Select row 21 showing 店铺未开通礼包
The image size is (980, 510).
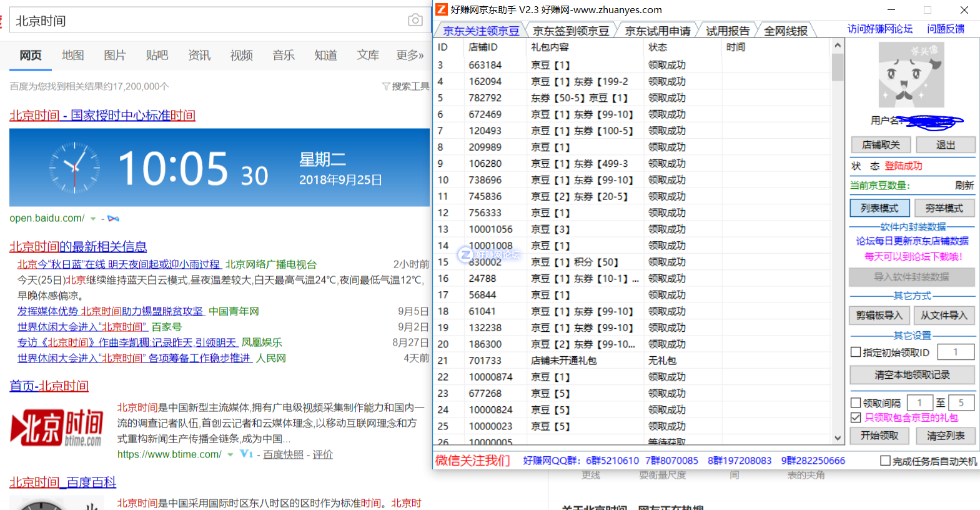point(632,361)
